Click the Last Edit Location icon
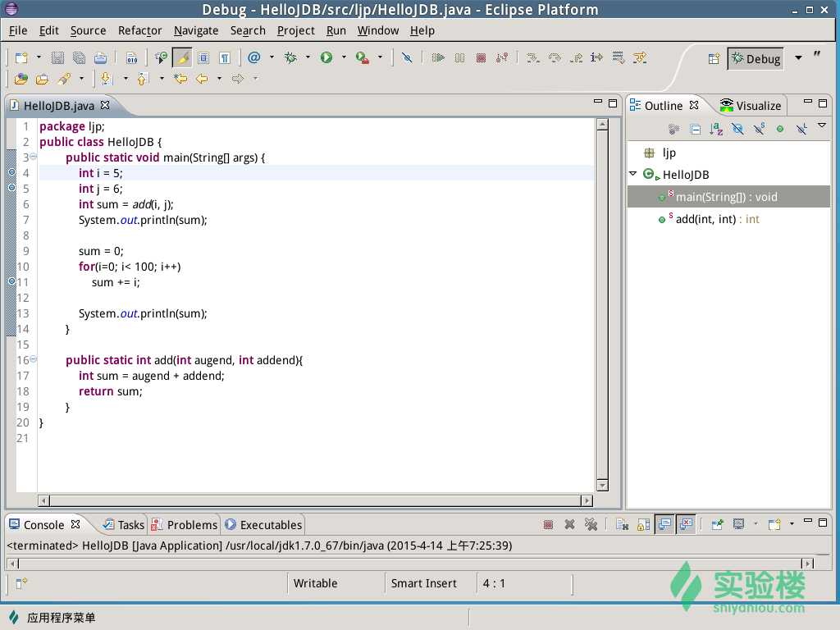This screenshot has height=630, width=840. 180,79
